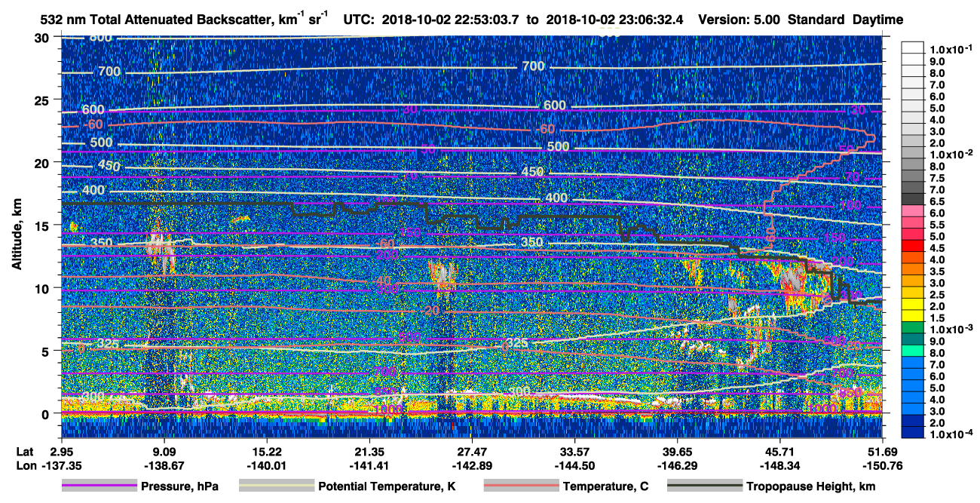Click the 'Temperature, C' legend label
Image resolution: width=980 pixels, height=503 pixels.
605,487
